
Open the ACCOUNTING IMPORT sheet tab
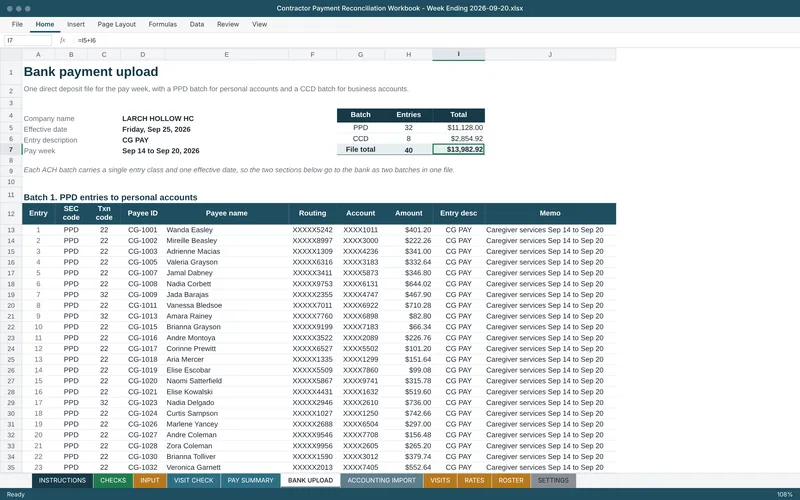click(x=382, y=481)
